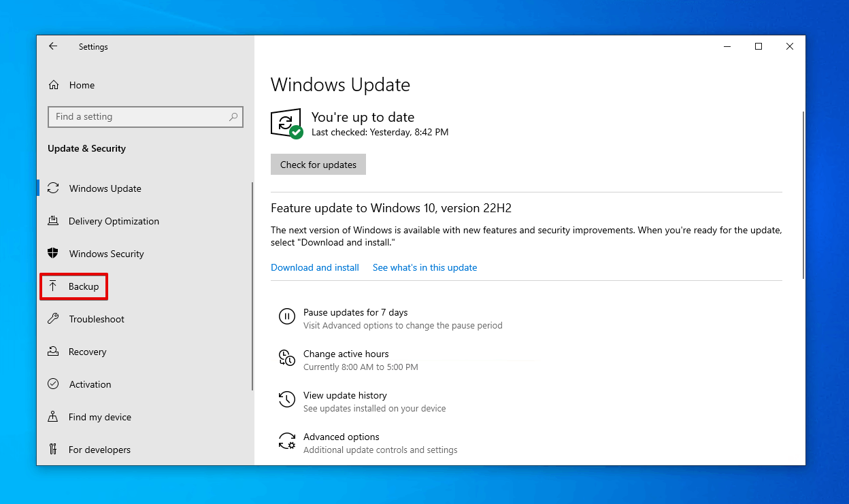849x504 pixels.
Task: Open the Recovery page
Action: click(x=88, y=352)
